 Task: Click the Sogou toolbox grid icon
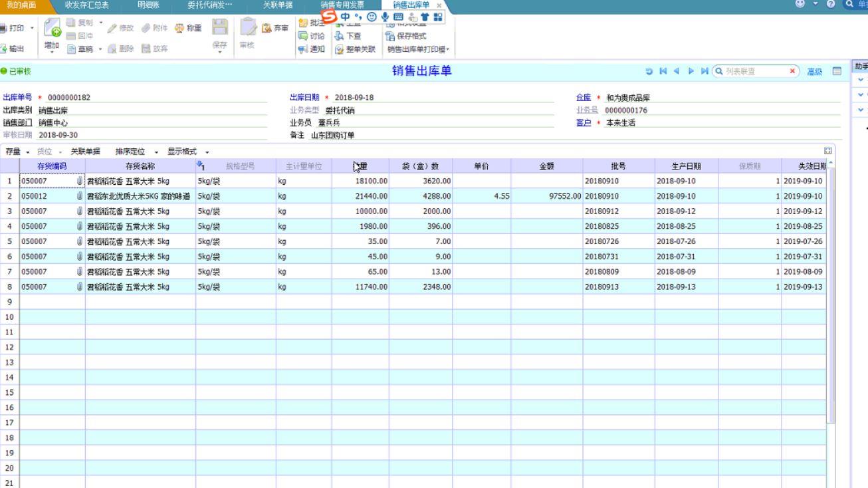[437, 16]
